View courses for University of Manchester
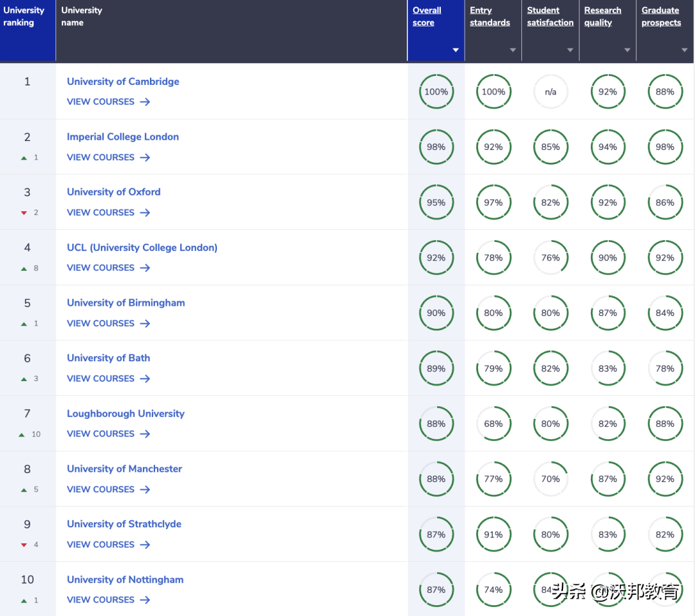695x616 pixels. click(108, 489)
